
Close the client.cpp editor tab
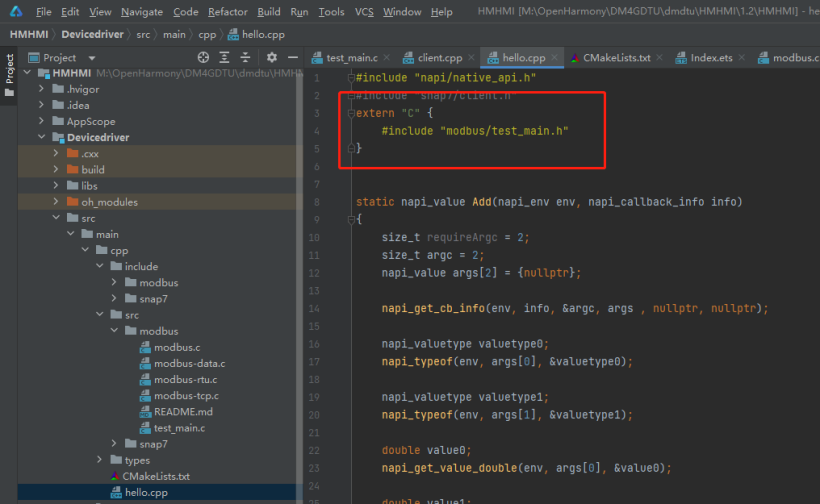coord(471,58)
